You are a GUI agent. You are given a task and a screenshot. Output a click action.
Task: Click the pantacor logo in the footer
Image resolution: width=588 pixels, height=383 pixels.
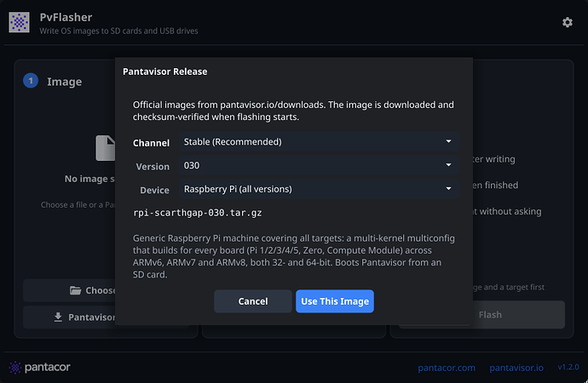40,368
